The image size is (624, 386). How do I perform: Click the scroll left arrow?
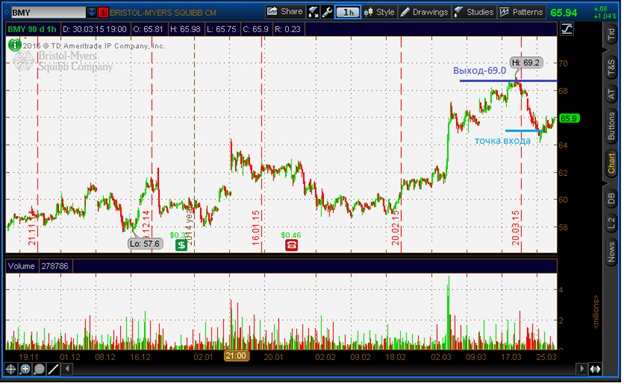coord(67,369)
